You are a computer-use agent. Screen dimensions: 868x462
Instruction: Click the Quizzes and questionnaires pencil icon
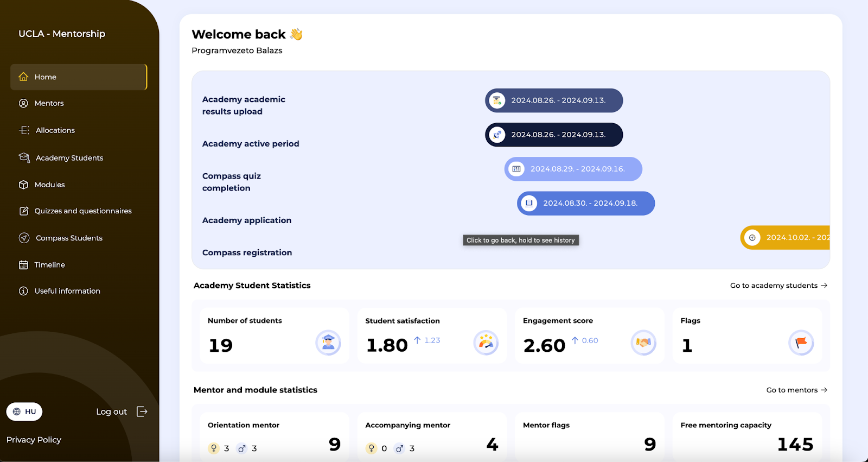point(23,211)
